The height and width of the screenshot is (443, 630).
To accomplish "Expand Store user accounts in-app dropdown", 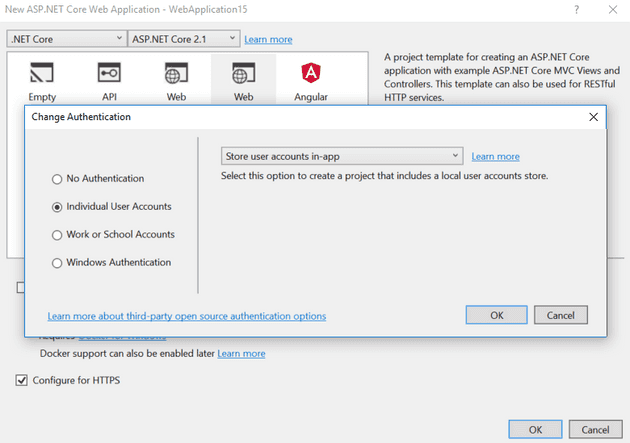I will point(342,156).
